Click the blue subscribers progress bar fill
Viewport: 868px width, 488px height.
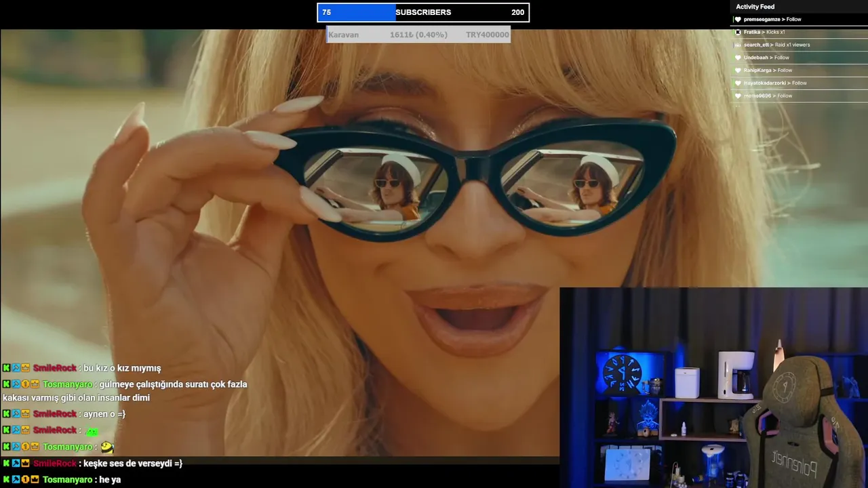[x=357, y=12]
